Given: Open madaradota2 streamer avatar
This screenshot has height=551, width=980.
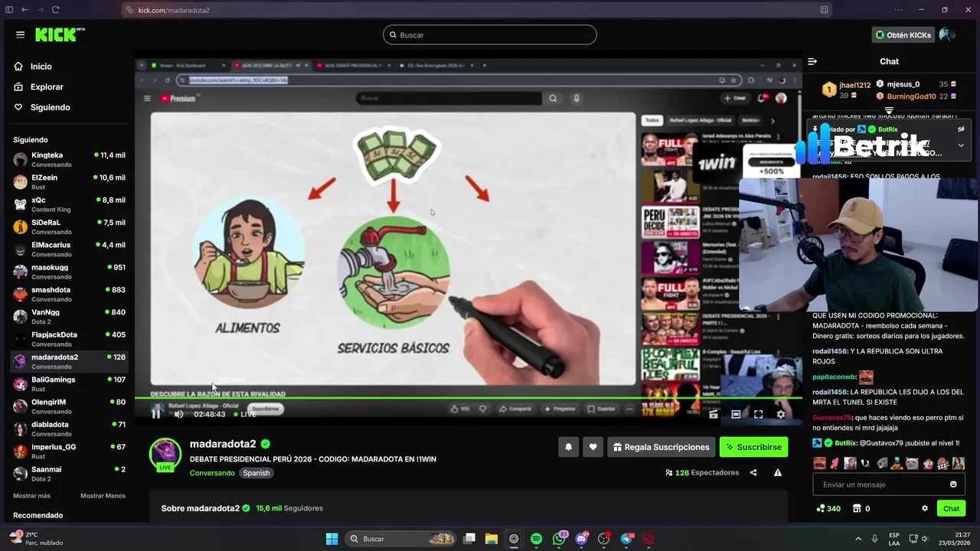Looking at the screenshot, I should click(165, 454).
